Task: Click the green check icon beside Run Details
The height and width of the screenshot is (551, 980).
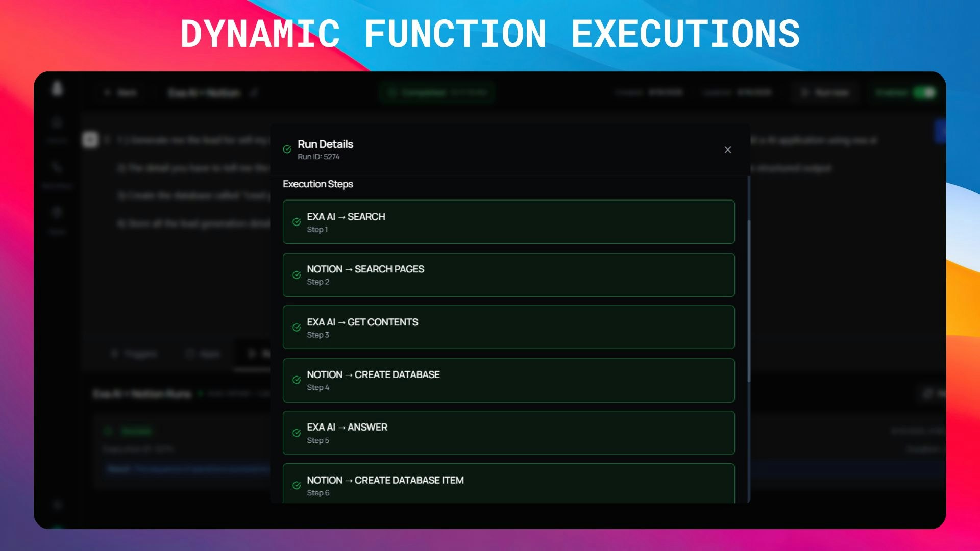Action: click(x=287, y=149)
